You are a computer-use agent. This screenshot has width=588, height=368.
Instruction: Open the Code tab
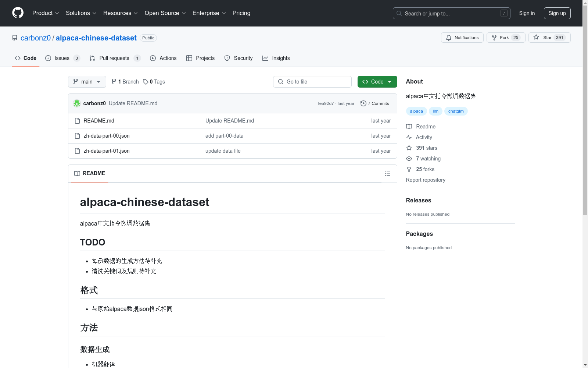click(x=26, y=58)
